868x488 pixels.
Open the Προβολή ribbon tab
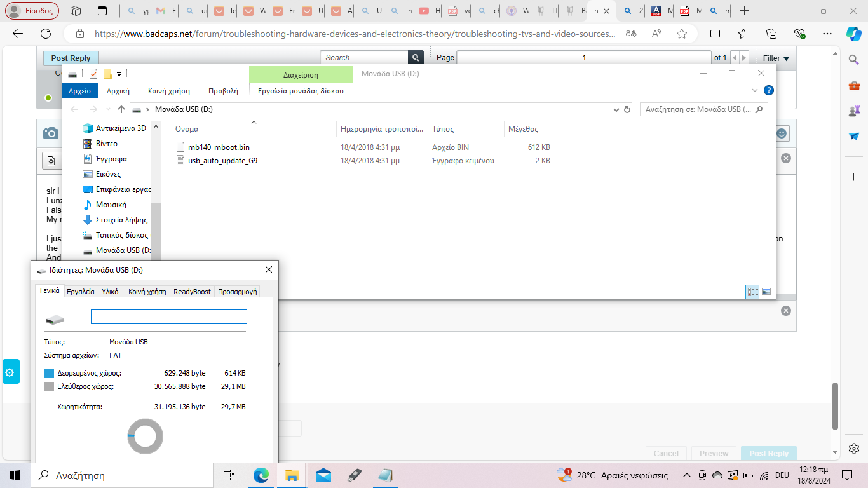(x=223, y=91)
